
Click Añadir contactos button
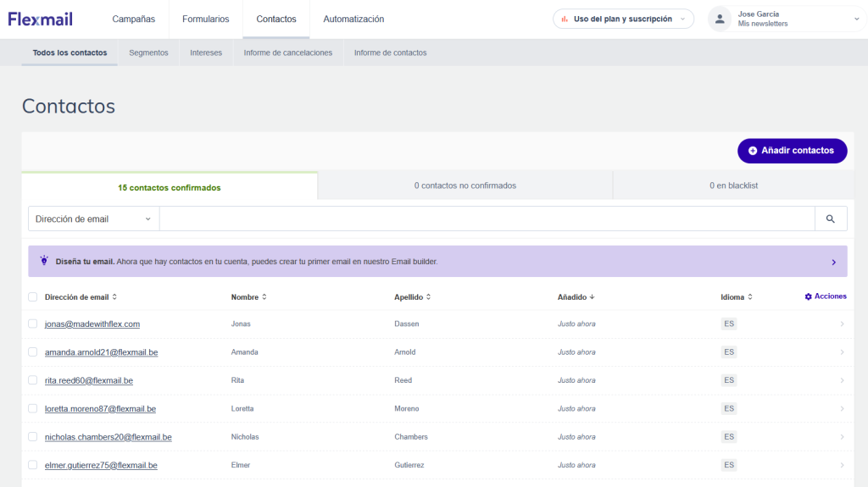(x=793, y=151)
